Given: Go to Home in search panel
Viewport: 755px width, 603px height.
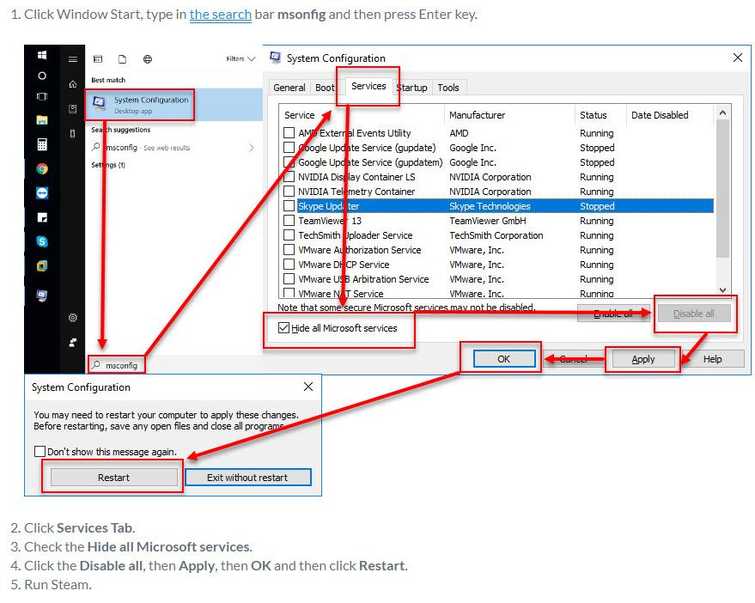Looking at the screenshot, I should (73, 84).
